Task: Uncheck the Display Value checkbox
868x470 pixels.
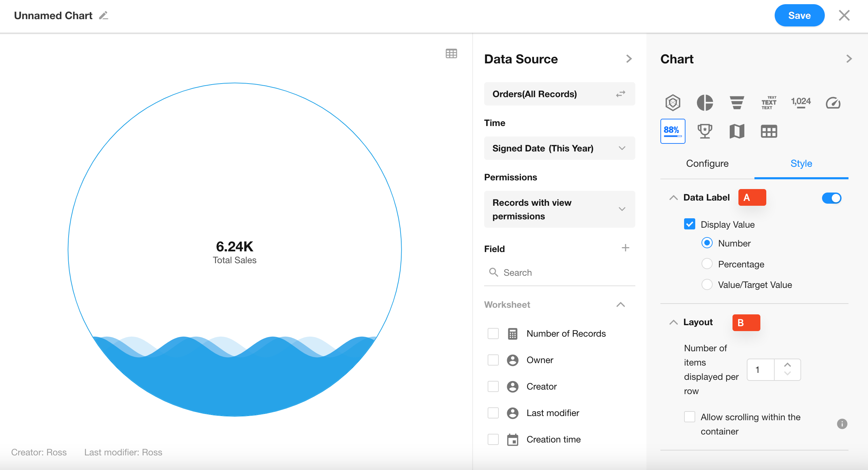Action: [x=689, y=224]
